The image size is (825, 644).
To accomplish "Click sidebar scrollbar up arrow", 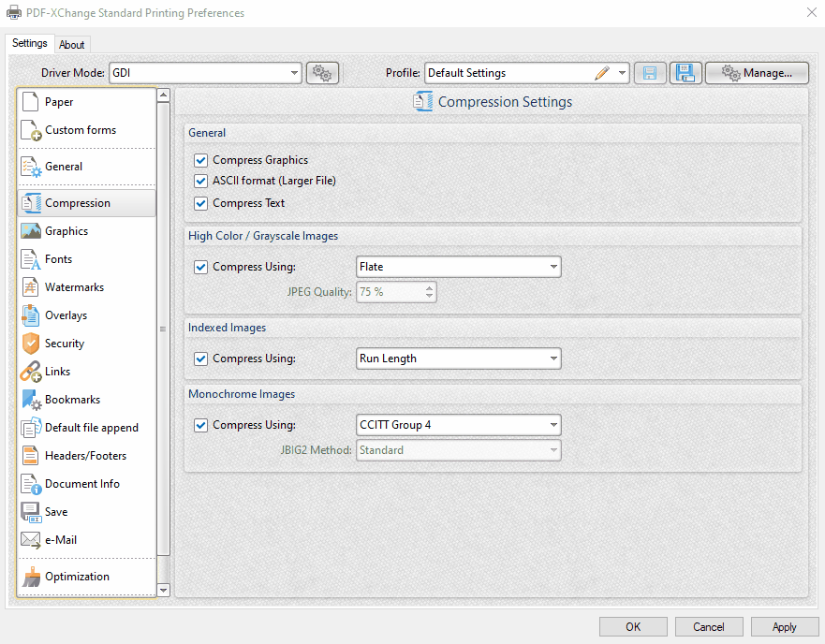I will coord(164,95).
